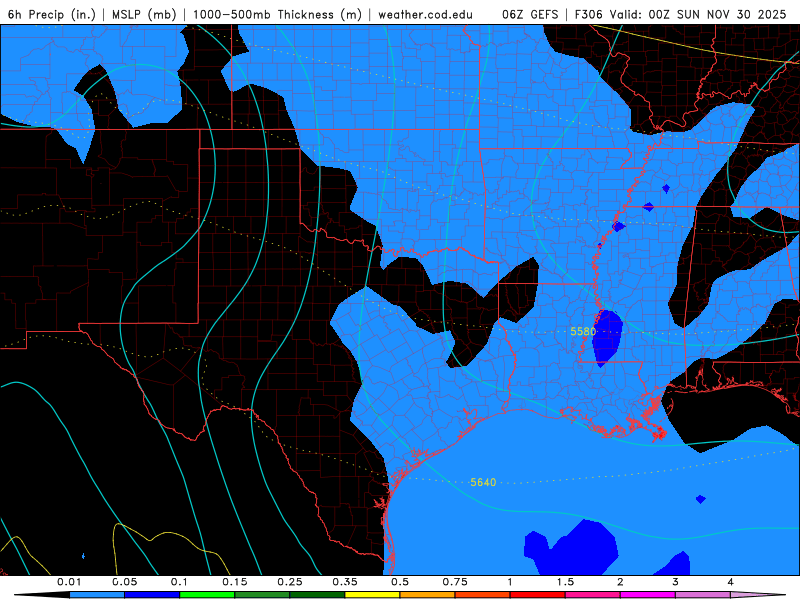Click the 0.75 legend value
This screenshot has width=800, height=600.
pos(455,582)
